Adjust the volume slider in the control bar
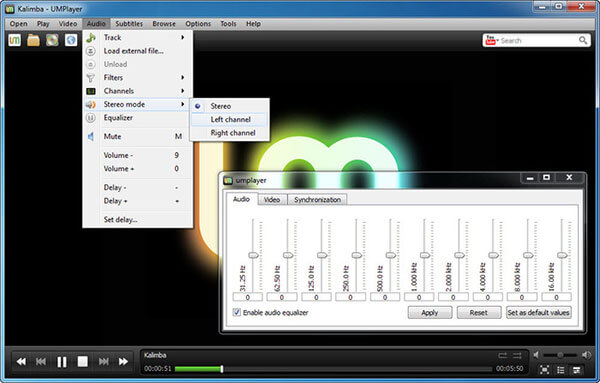Image resolution: width=600 pixels, height=383 pixels. pos(560,355)
